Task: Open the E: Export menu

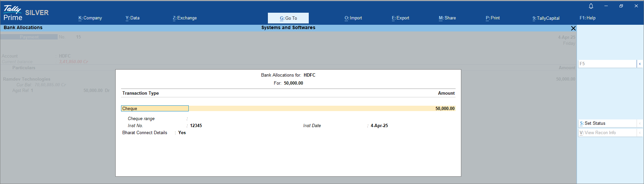Action: [401, 18]
